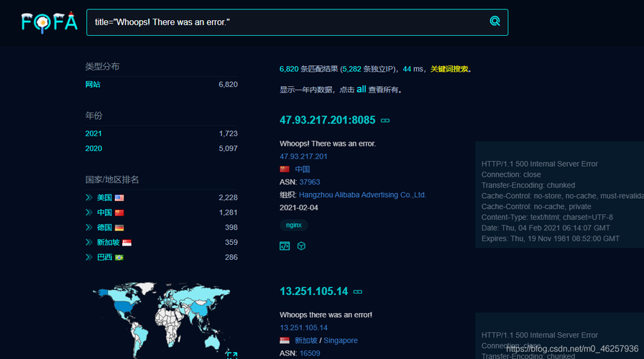Click 中国 country link in first result
The height and width of the screenshot is (359, 644).
(x=303, y=169)
